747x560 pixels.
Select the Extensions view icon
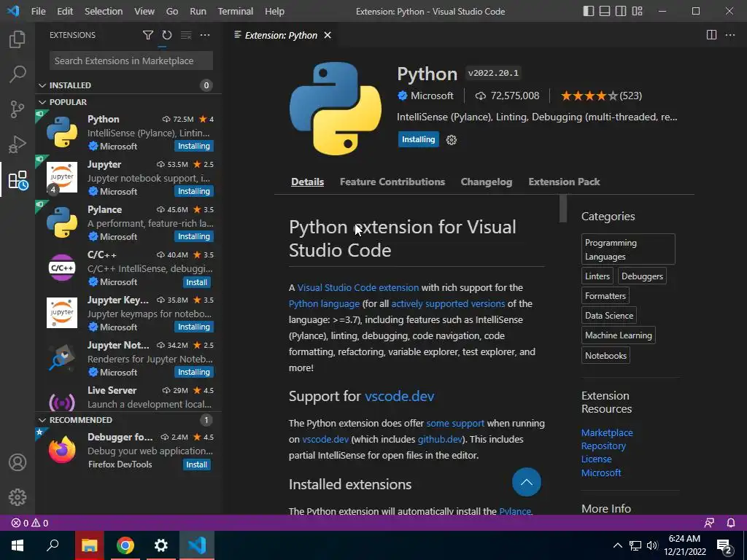(18, 180)
